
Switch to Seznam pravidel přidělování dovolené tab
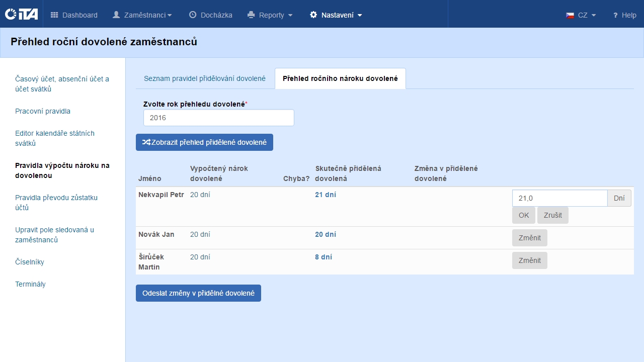pos(205,78)
